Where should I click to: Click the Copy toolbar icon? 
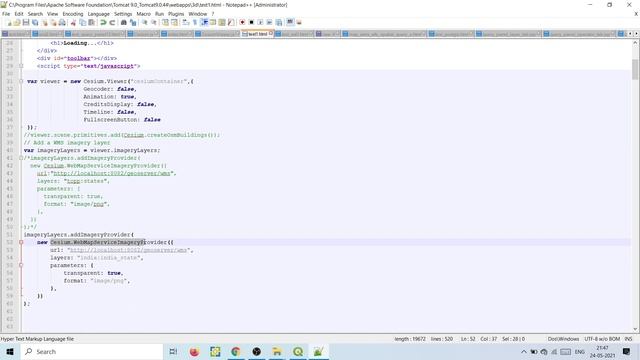(82, 22)
